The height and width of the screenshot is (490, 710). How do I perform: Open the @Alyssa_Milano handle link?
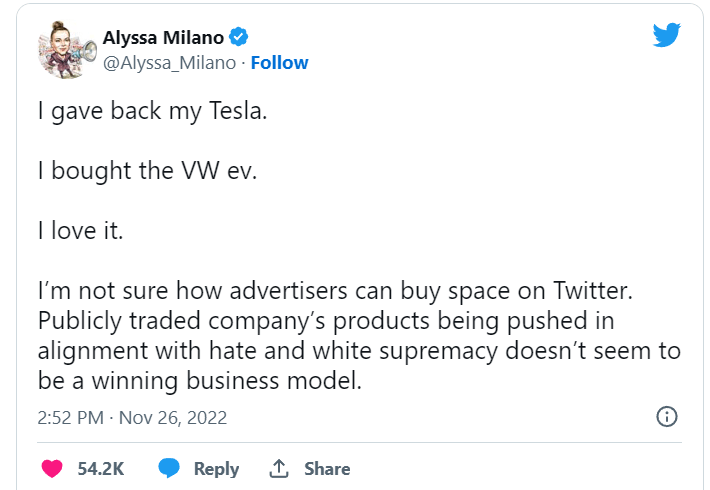coord(169,62)
